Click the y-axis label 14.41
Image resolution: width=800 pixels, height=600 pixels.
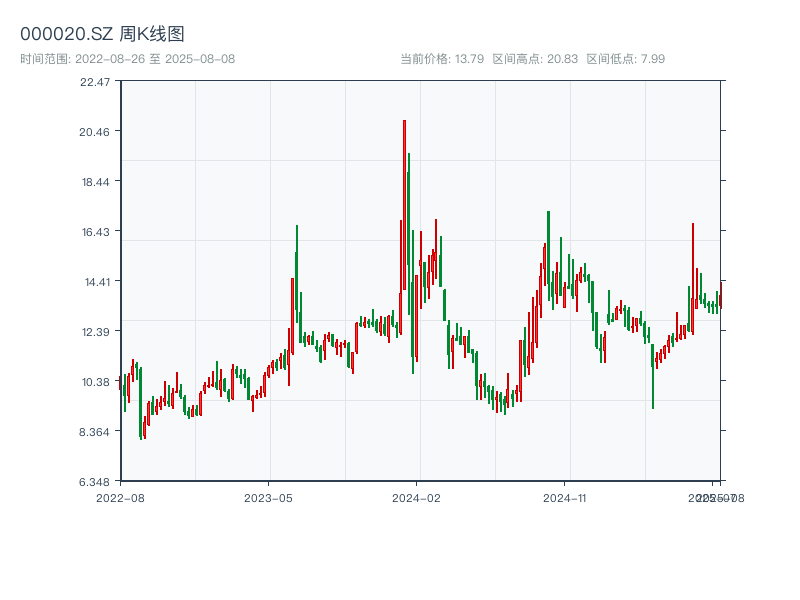click(97, 282)
